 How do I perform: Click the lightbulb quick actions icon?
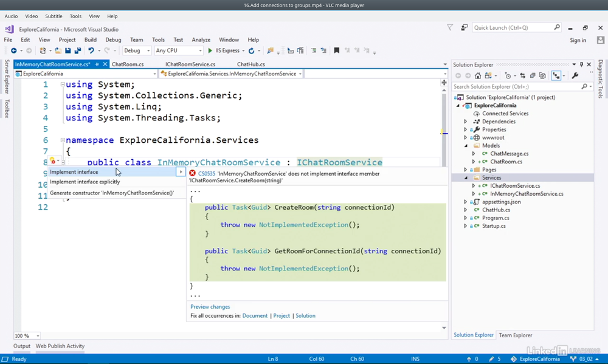pos(53,161)
